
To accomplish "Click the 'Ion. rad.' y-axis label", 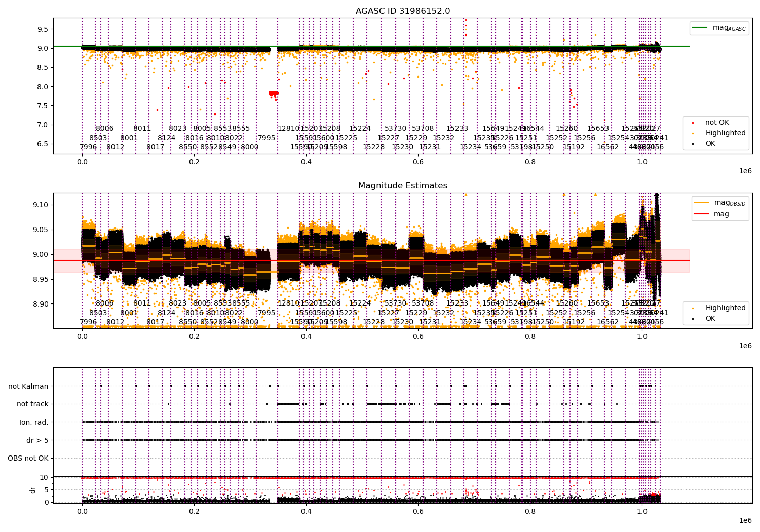I will [34, 422].
